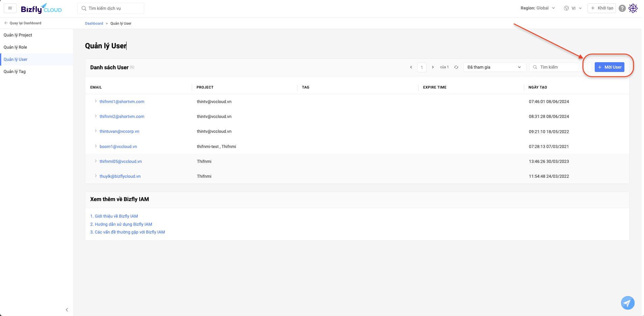Image resolution: width=644 pixels, height=316 pixels.
Task: Expand the thifnmi1@shortvm.com row
Action: tap(96, 101)
